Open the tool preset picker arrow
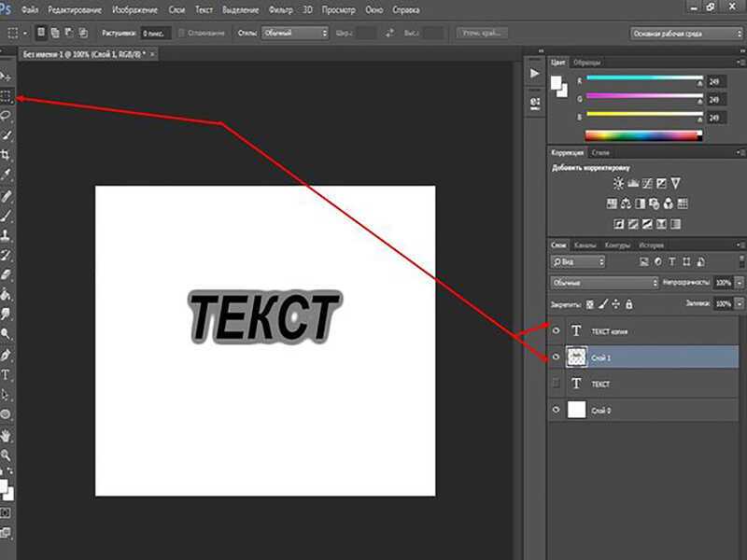The width and height of the screenshot is (747, 560). pyautogui.click(x=25, y=34)
